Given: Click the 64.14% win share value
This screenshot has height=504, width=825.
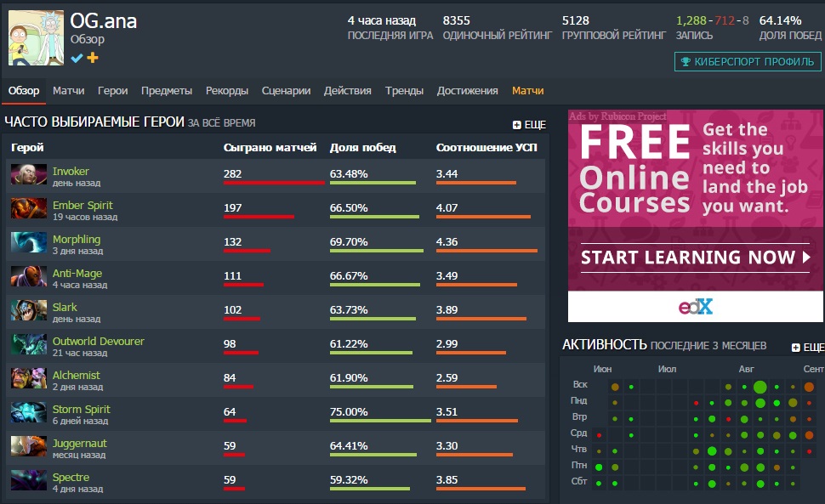Looking at the screenshot, I should (x=780, y=20).
